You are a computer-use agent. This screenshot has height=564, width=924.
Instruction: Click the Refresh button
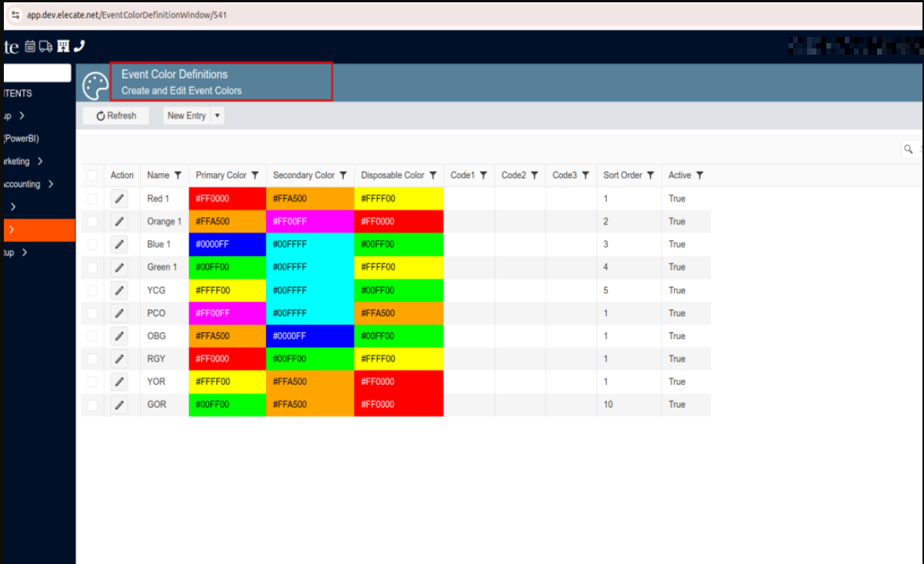coord(116,116)
